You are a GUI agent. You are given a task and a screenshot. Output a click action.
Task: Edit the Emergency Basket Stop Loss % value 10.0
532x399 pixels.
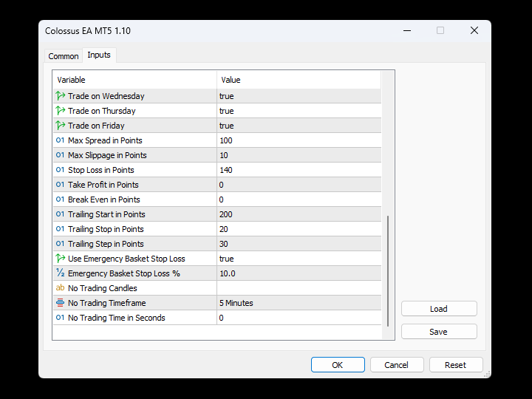(299, 273)
